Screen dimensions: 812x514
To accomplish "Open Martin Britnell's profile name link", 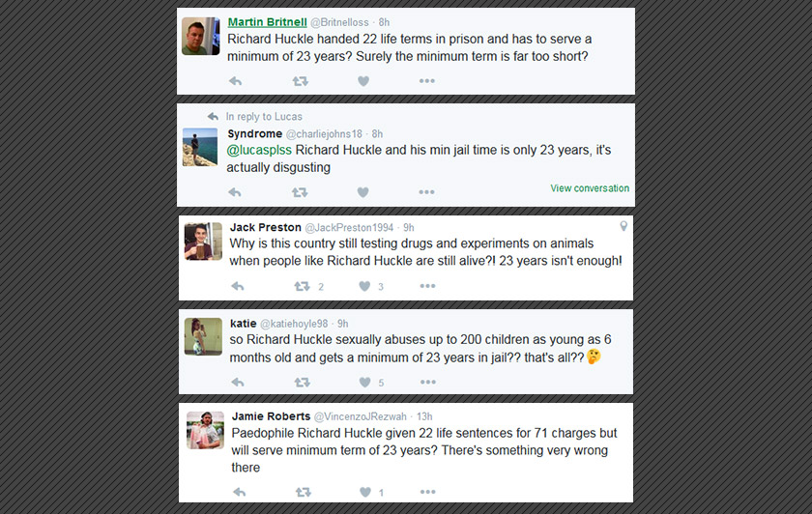I will tap(267, 21).
